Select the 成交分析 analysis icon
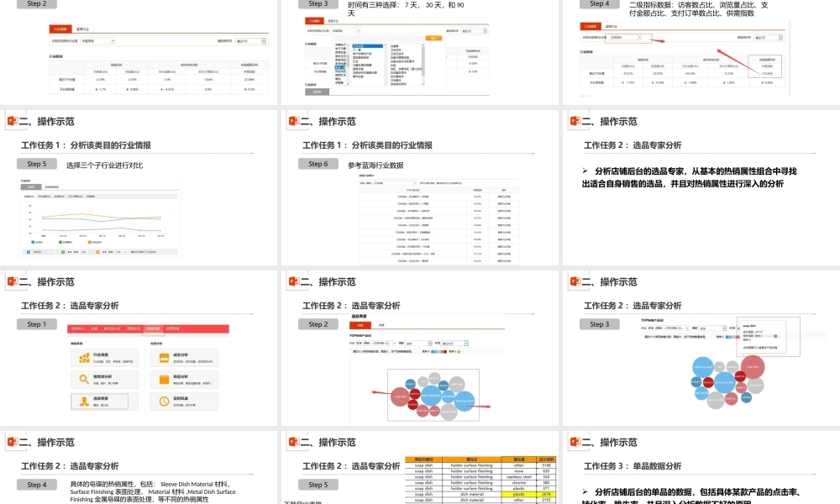 point(164,357)
